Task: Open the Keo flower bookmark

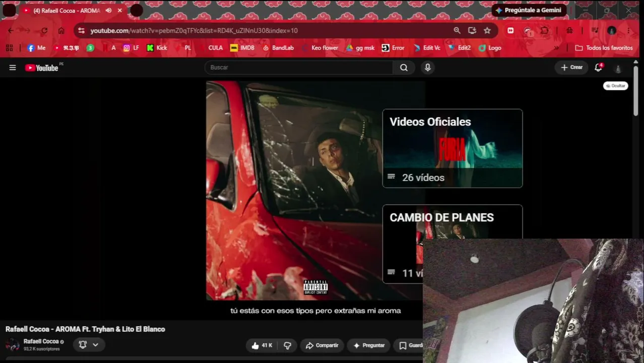Action: pyautogui.click(x=319, y=48)
